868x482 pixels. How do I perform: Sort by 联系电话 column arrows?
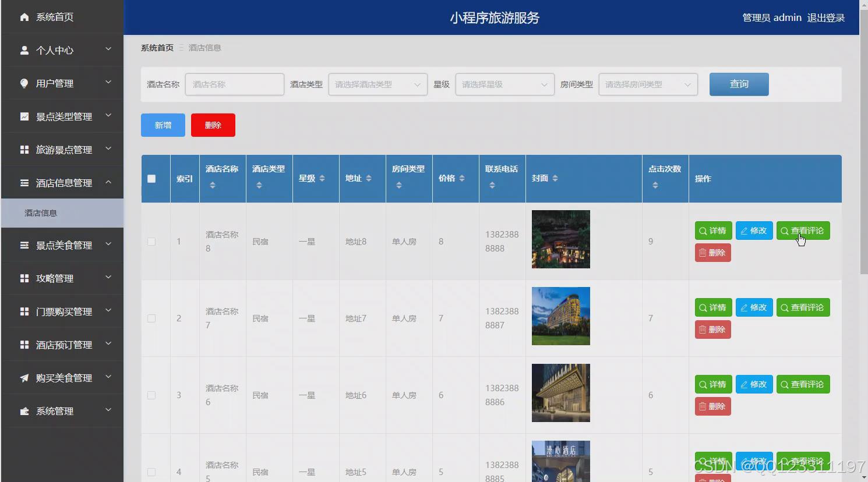[x=492, y=185]
